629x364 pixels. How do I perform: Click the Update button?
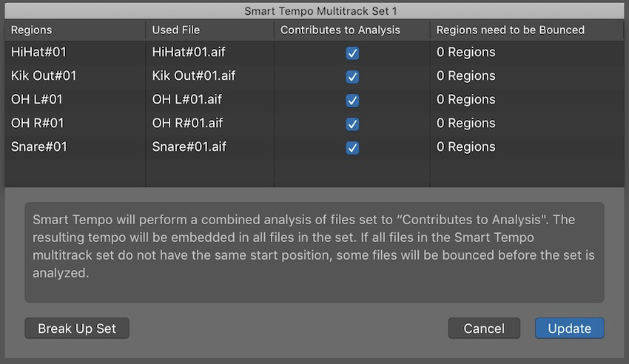[x=569, y=328]
